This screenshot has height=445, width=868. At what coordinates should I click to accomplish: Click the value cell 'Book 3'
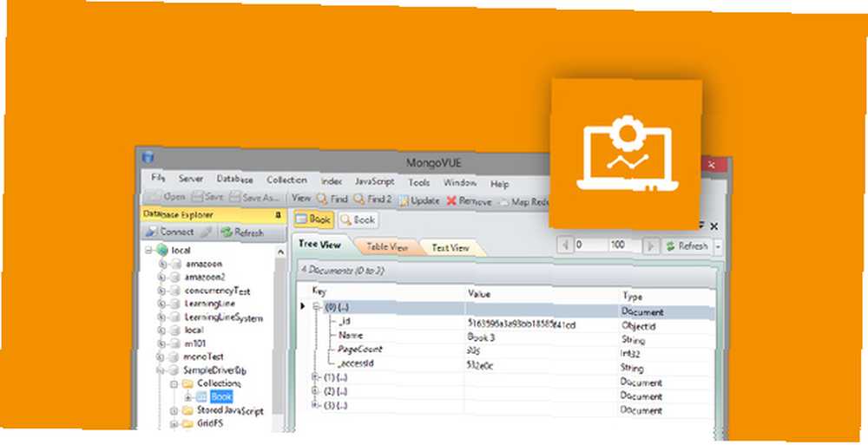tap(481, 337)
